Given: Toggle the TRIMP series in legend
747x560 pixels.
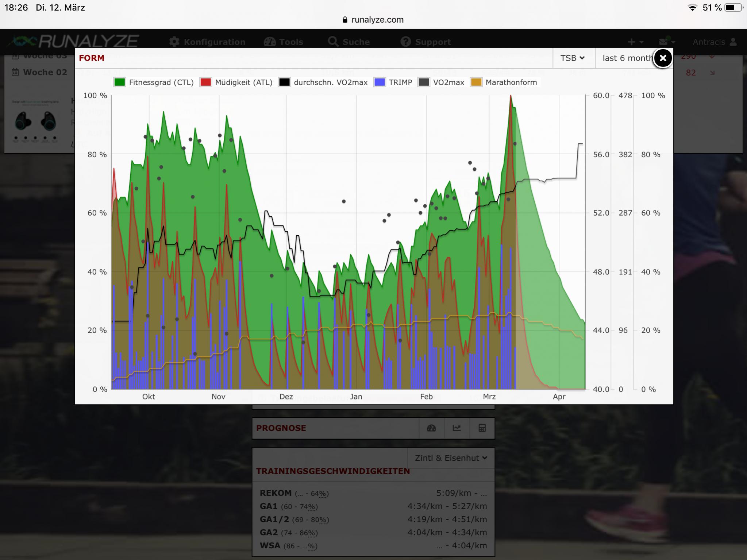Looking at the screenshot, I should pos(400,82).
